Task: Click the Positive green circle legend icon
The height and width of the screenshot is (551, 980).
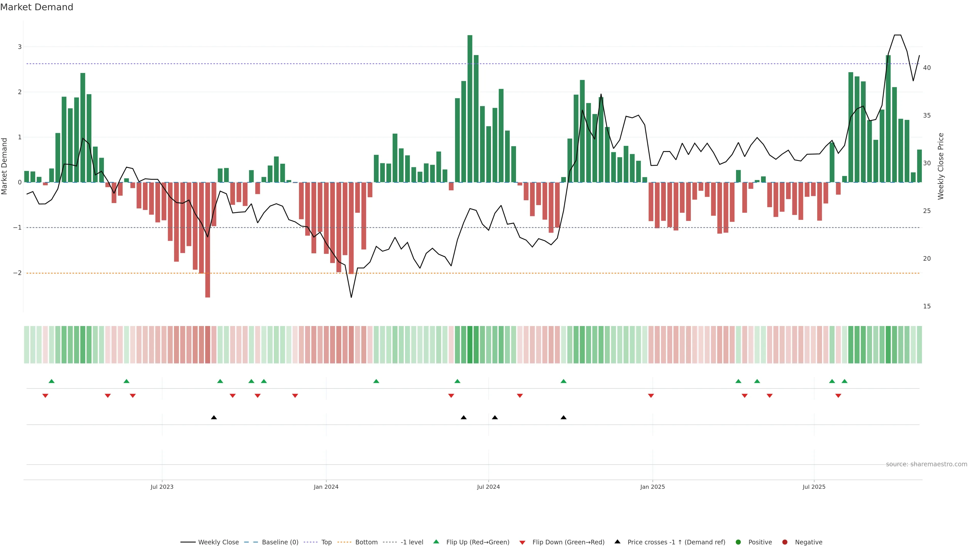Action: click(x=738, y=542)
